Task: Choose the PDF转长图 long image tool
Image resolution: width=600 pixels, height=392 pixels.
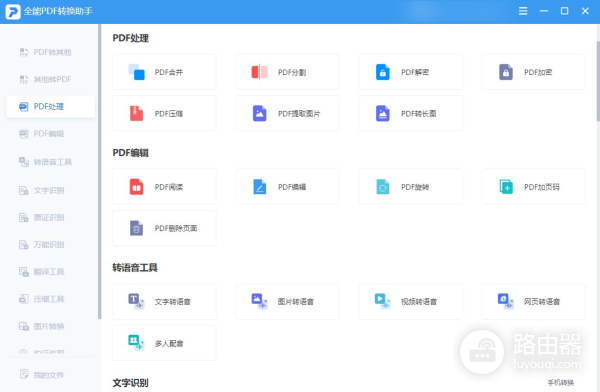Action: click(x=411, y=113)
